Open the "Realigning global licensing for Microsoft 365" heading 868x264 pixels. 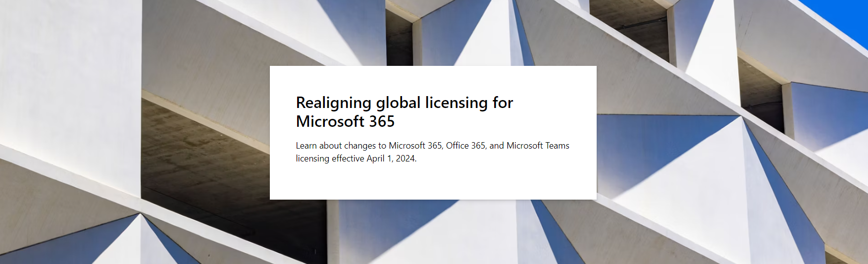pos(405,112)
